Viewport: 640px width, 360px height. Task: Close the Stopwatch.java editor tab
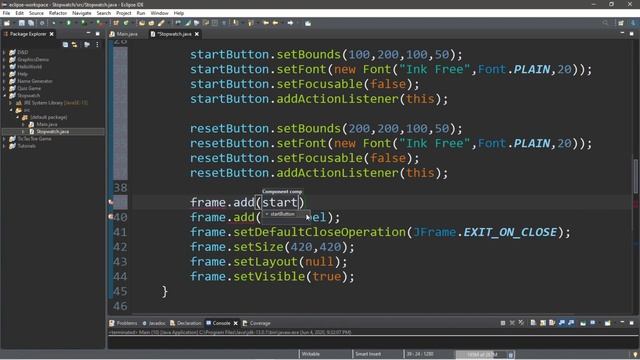coord(197,34)
